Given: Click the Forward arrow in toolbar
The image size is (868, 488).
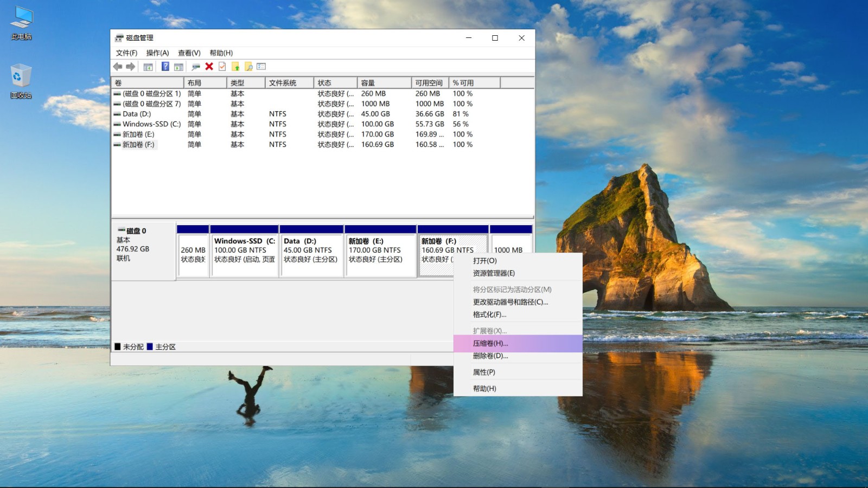Looking at the screenshot, I should tap(130, 67).
